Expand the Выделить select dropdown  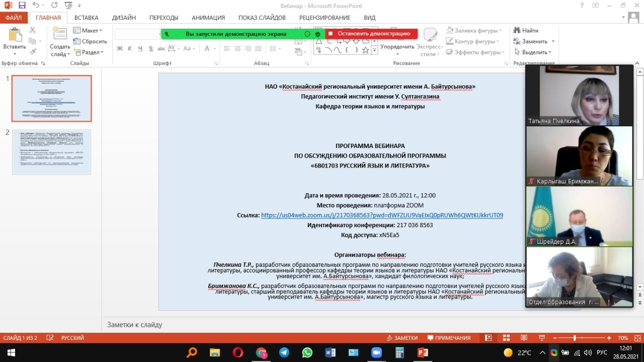532,52
